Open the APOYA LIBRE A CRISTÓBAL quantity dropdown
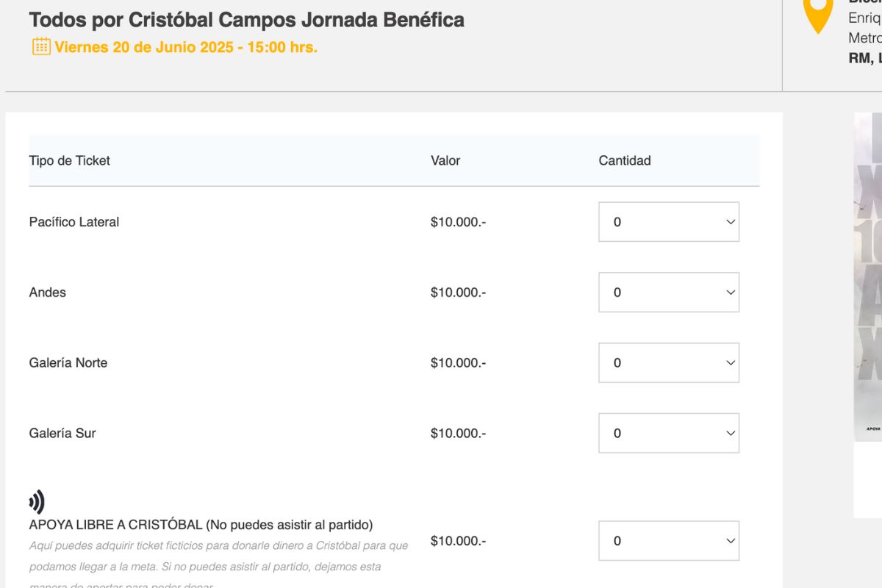 click(668, 541)
